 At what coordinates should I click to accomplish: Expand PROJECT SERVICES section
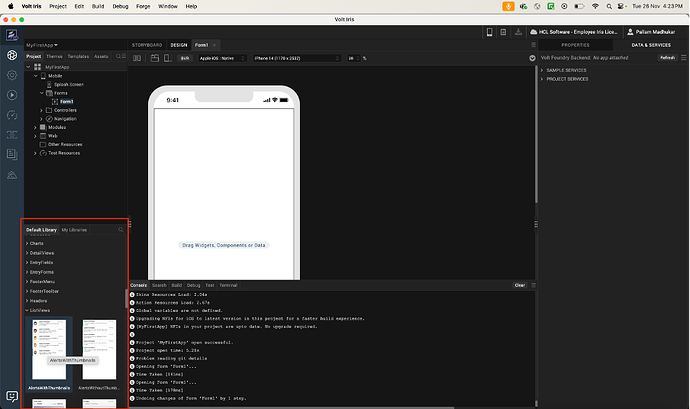pos(542,79)
